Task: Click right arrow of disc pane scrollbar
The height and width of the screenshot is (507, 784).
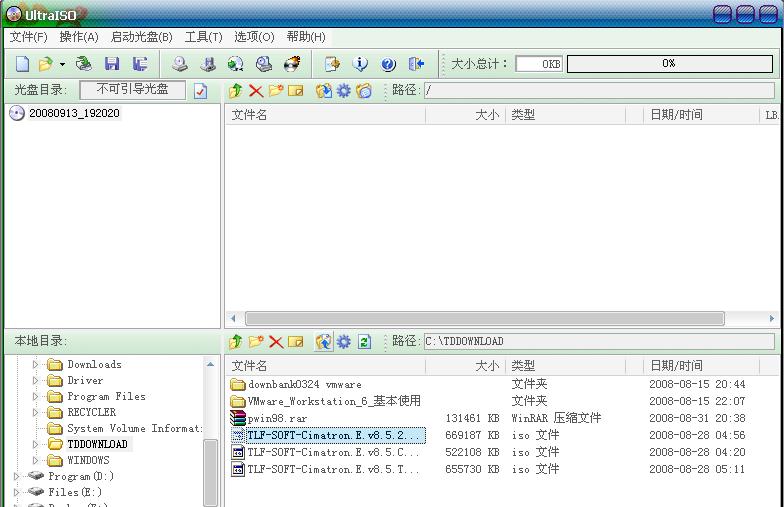Action: [772, 318]
